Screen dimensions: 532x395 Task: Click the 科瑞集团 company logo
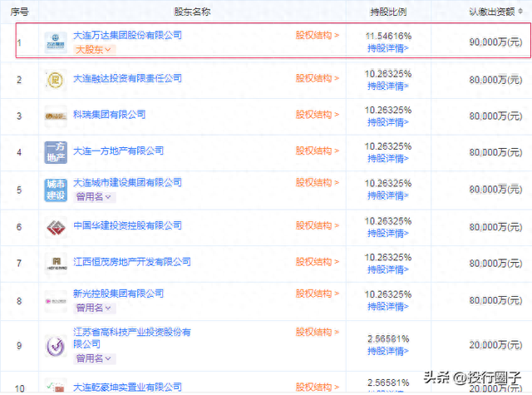[x=56, y=116]
